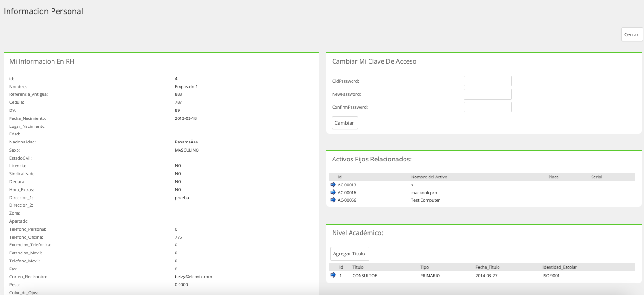Click the AC-00013 asset id
Image resolution: width=644 pixels, height=295 pixels.
[x=347, y=185]
